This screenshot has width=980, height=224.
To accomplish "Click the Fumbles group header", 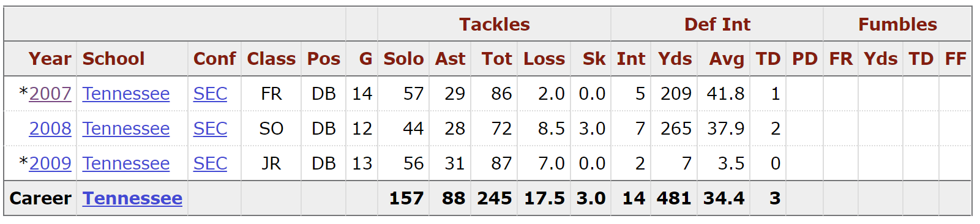I will (897, 24).
